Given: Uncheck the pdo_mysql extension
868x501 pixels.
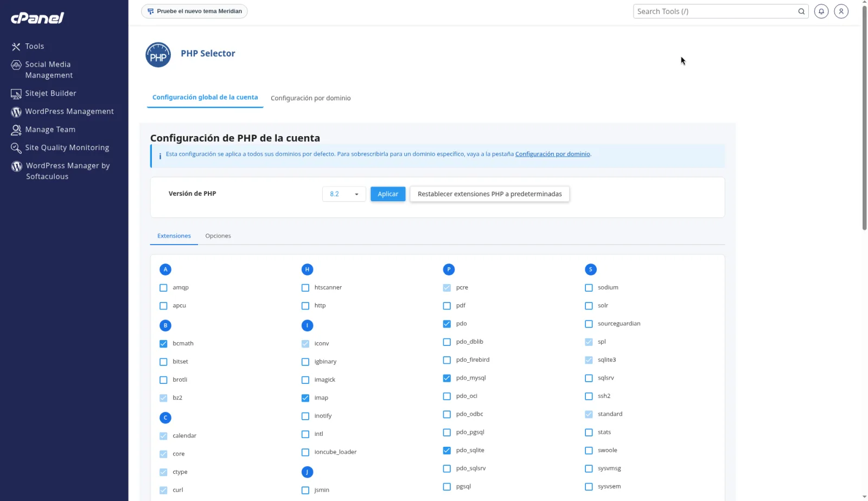Looking at the screenshot, I should pyautogui.click(x=447, y=378).
